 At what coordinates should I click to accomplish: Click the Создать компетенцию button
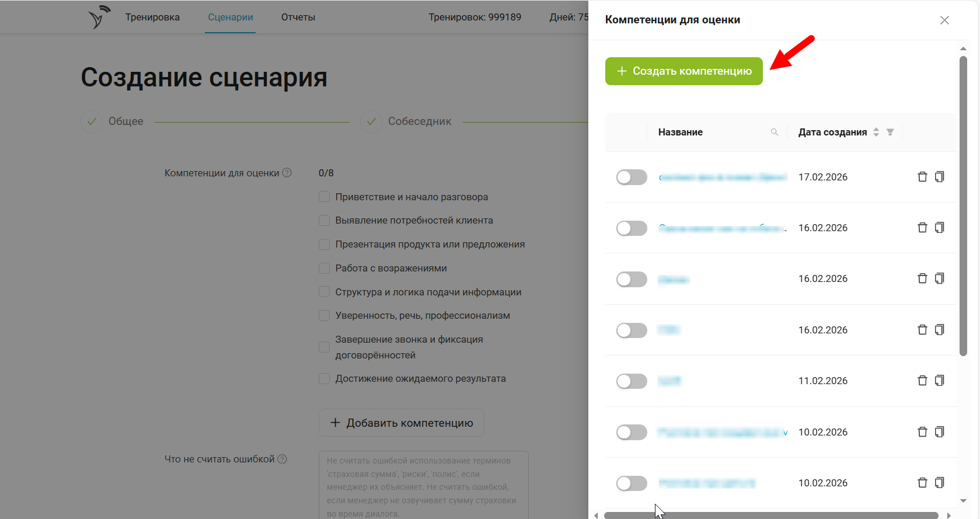pyautogui.click(x=683, y=71)
